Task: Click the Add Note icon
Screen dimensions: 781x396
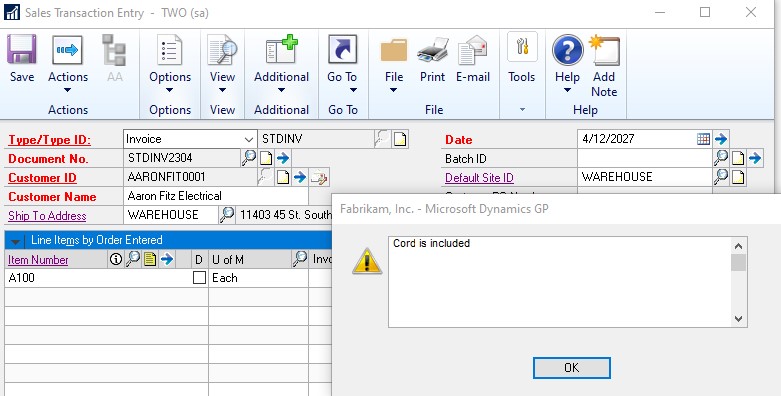Action: pyautogui.click(x=604, y=66)
